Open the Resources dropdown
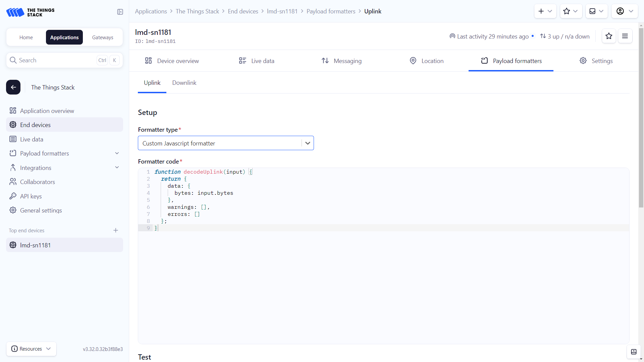The height and width of the screenshot is (362, 644). 31,349
